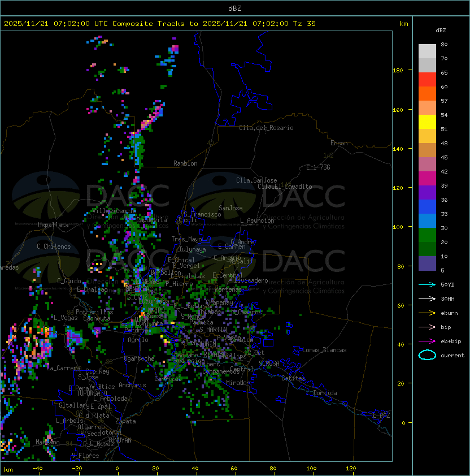Screen dimensions: 470x476
Task: Click the 'TUPUNGATO' map label
Action: pyautogui.click(x=92, y=393)
